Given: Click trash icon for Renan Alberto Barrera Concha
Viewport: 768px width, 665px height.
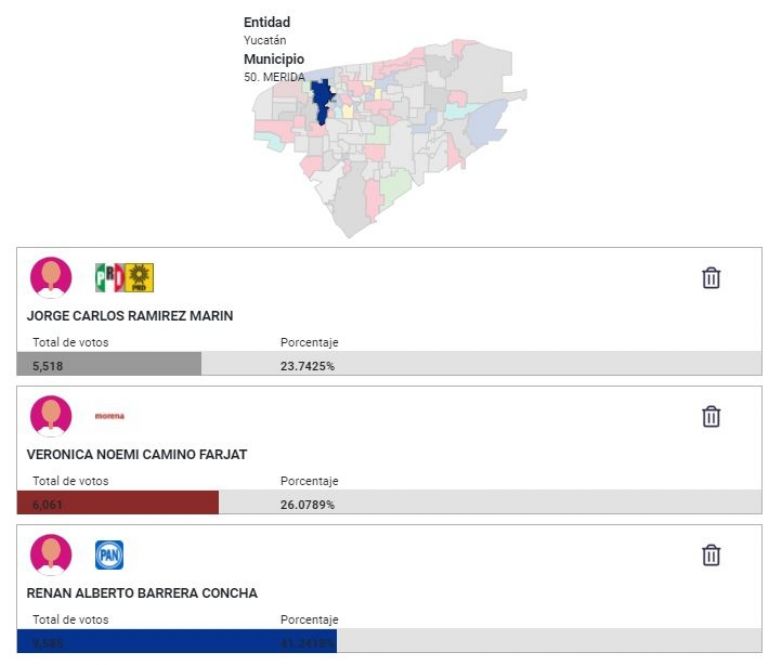Looking at the screenshot, I should click(x=711, y=555).
